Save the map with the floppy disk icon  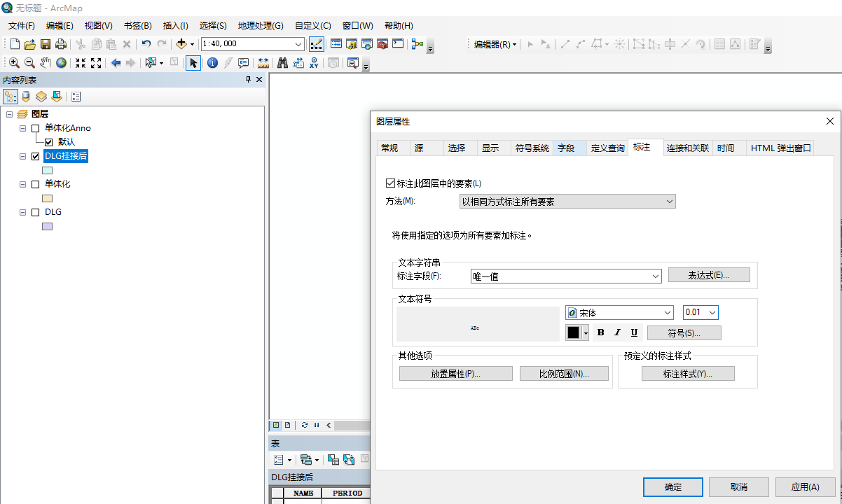(45, 44)
